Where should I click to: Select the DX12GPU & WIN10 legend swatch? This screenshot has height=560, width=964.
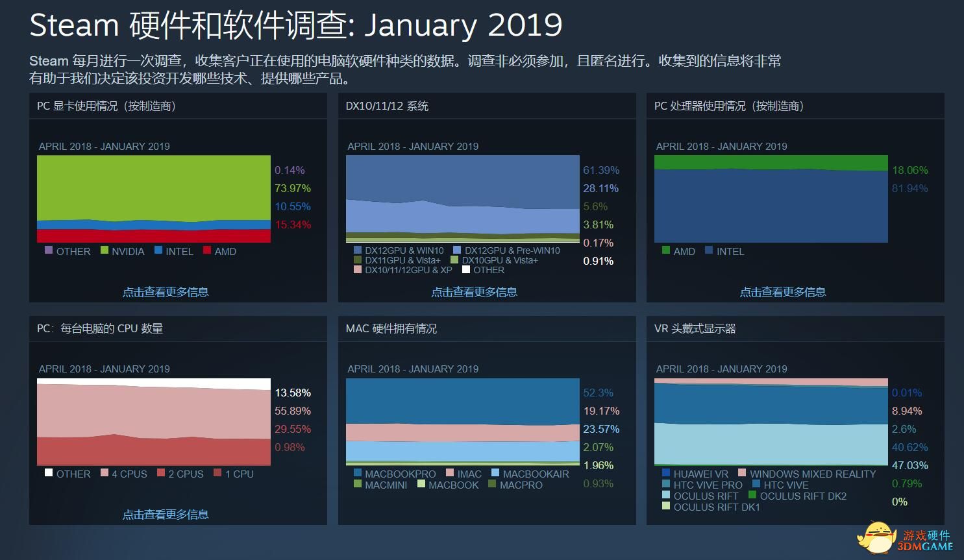point(358,250)
